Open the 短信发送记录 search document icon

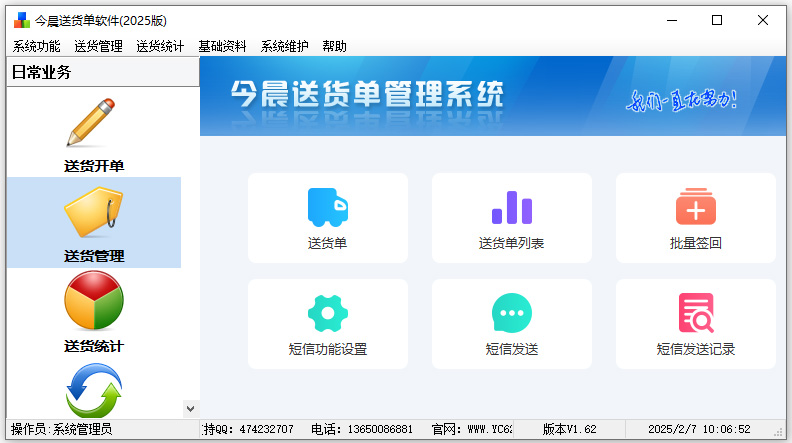(696, 313)
